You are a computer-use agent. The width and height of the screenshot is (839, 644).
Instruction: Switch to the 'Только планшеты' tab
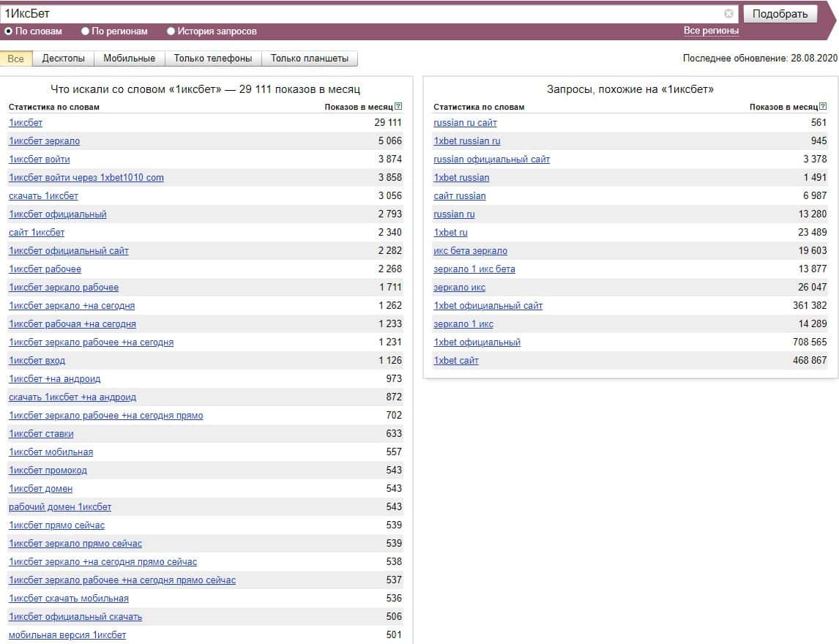[x=310, y=59]
